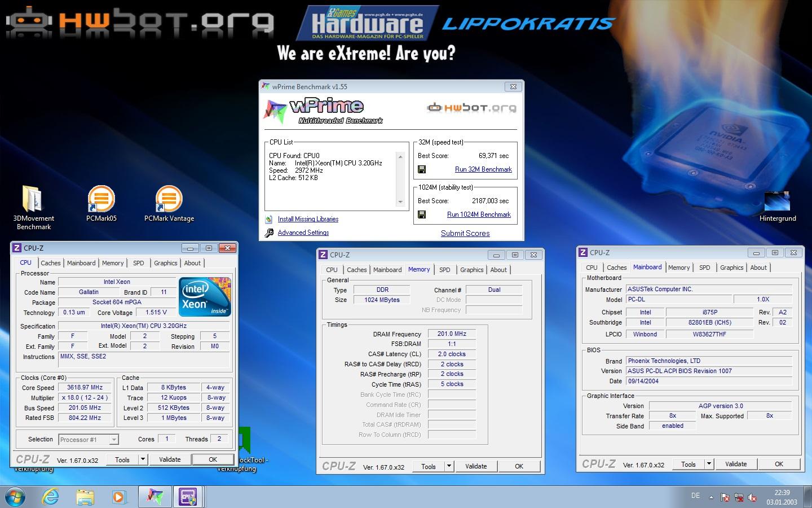
Task: Click the scroll-up arrow in CPU List
Action: click(400, 157)
